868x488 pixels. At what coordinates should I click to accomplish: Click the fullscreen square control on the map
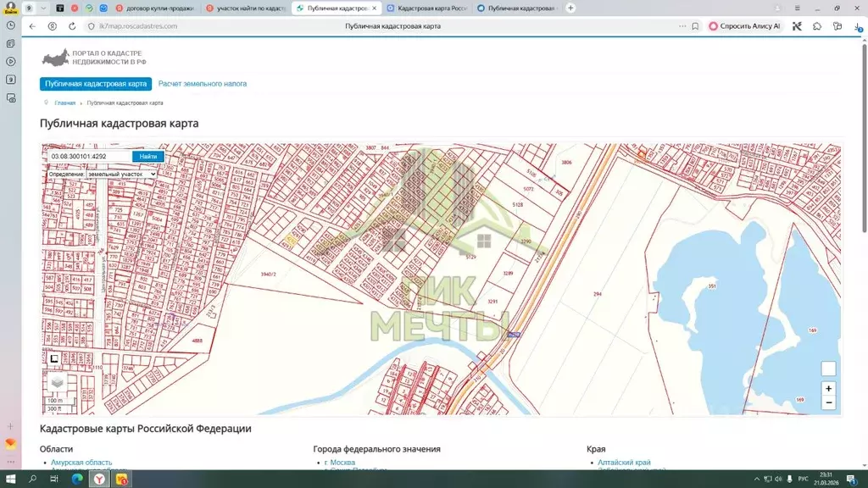(828, 369)
